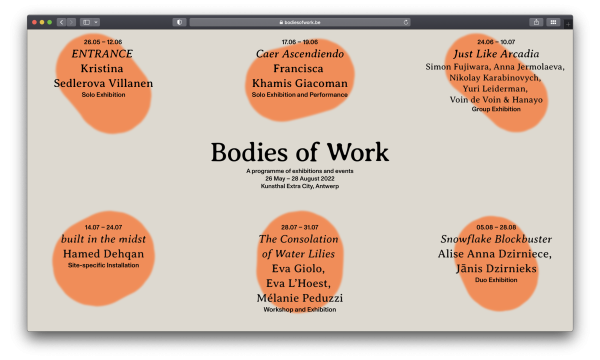This screenshot has height=360, width=600.
Task: Open built in the midst link
Action: (x=103, y=239)
